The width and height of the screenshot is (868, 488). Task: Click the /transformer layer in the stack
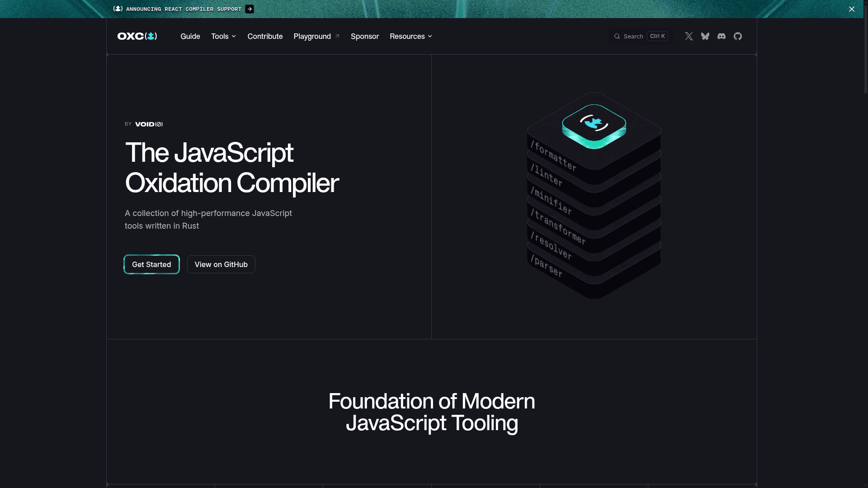pyautogui.click(x=558, y=227)
